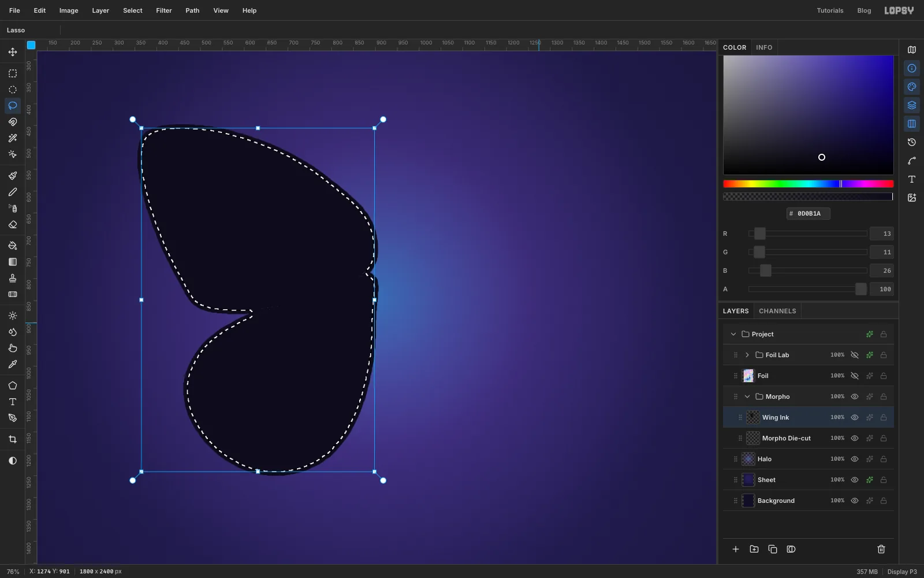Select the Eraser tool
Screen dimensions: 924x578
coord(13,224)
